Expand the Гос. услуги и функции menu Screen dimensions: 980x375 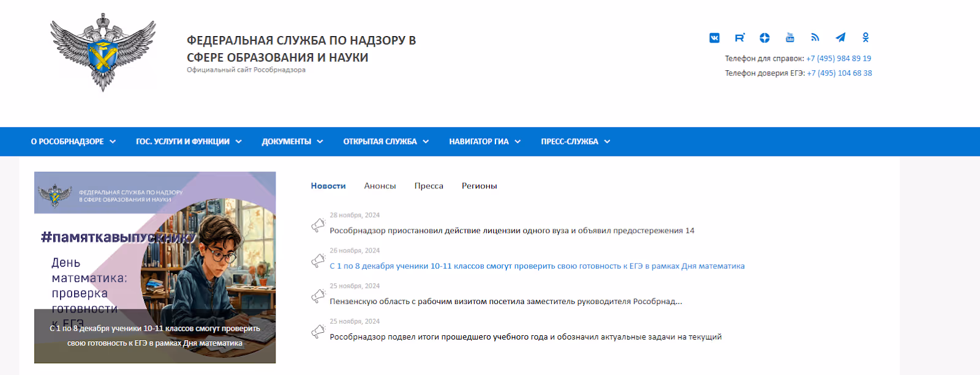coord(189,141)
